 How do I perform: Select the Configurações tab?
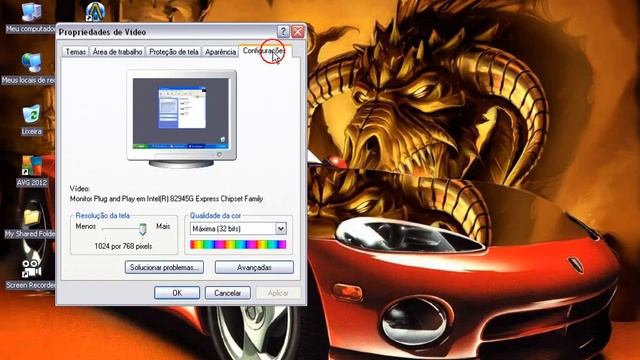264,51
